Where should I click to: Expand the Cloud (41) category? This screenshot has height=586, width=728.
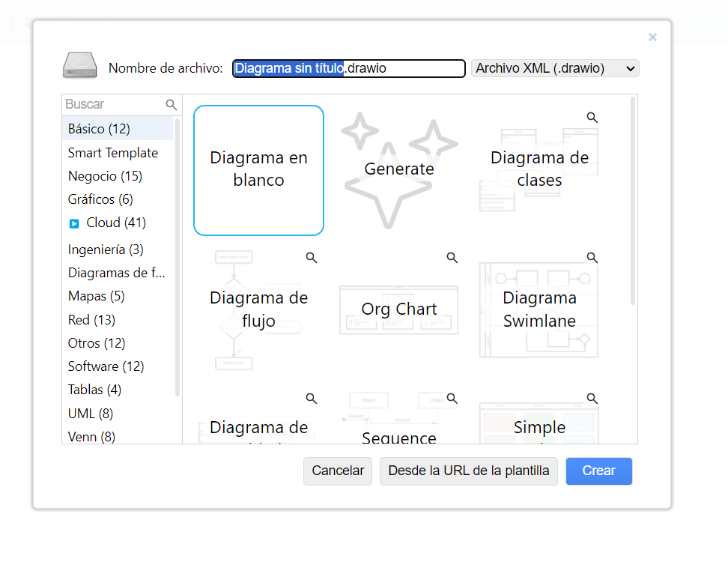(x=115, y=223)
